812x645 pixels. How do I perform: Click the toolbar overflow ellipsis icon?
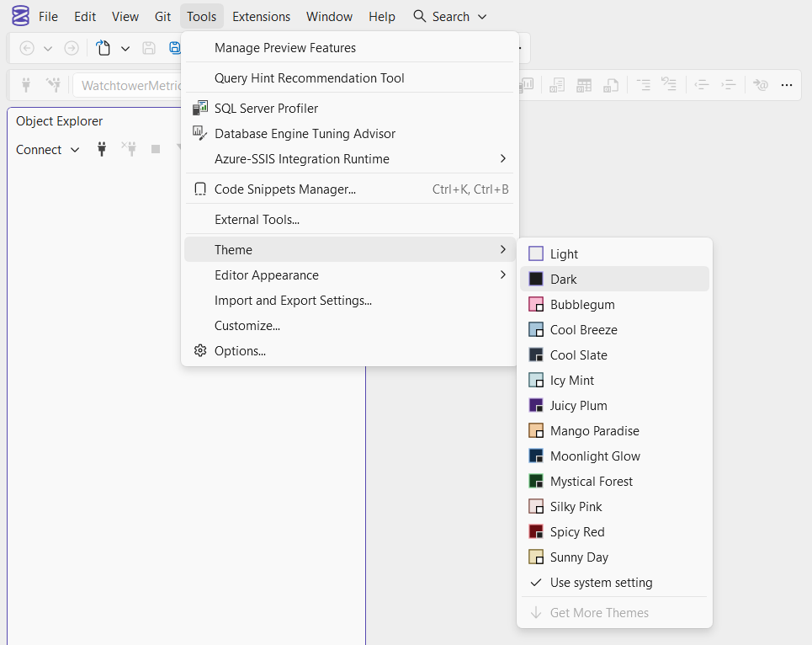coord(787,85)
